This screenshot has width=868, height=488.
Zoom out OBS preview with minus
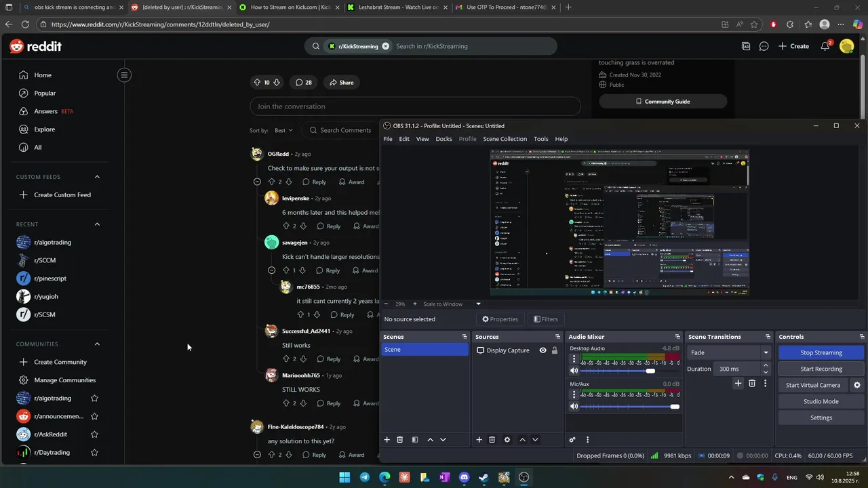click(x=387, y=304)
